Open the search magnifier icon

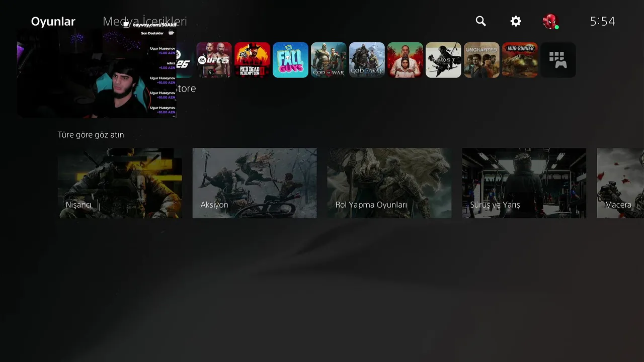click(x=481, y=21)
